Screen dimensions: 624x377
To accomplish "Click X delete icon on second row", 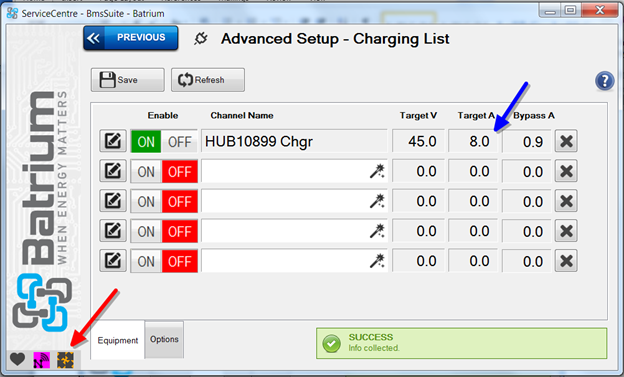I will 566,171.
